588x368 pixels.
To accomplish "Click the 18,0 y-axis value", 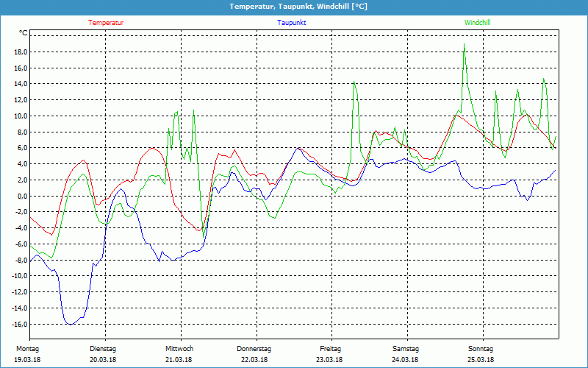I will click(x=21, y=52).
